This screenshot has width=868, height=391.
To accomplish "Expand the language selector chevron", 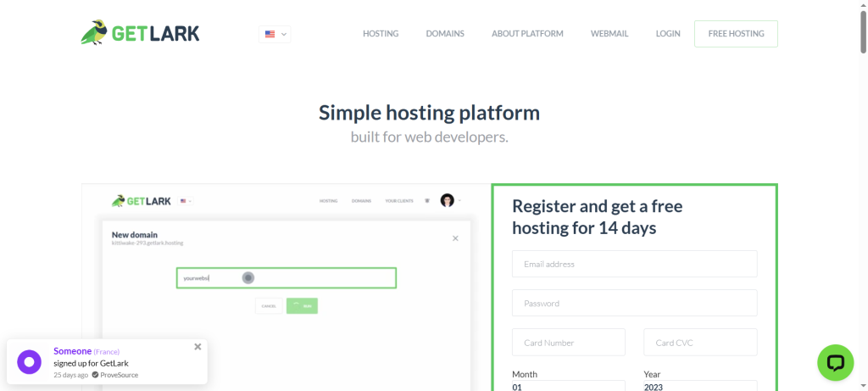I will point(284,34).
